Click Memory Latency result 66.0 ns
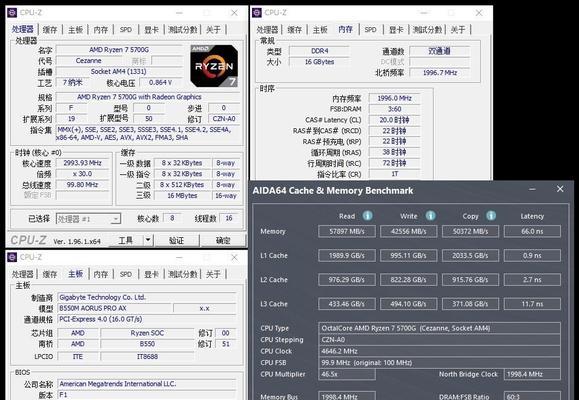The width and height of the screenshot is (579, 400). 532,232
